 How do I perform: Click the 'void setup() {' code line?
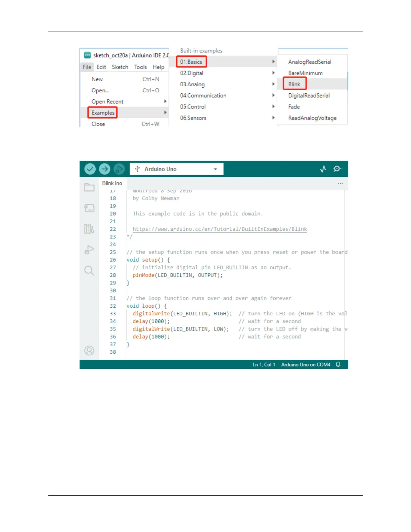[148, 260]
